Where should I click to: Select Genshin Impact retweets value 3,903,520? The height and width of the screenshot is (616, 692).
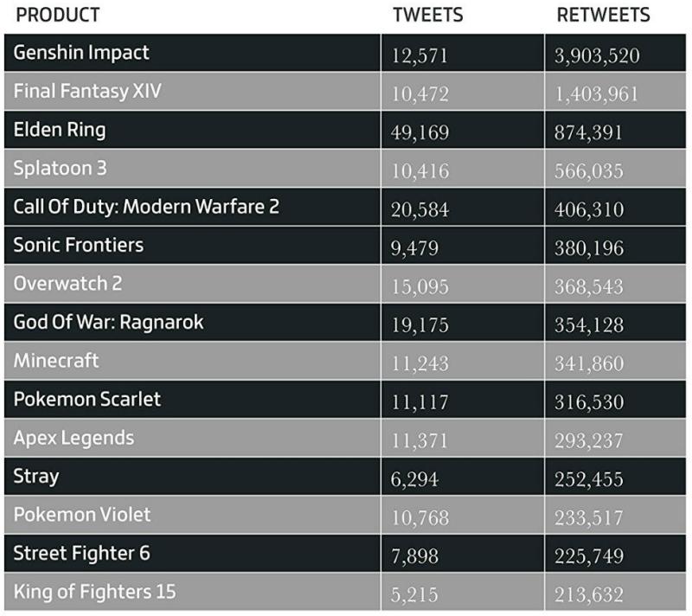click(x=597, y=55)
